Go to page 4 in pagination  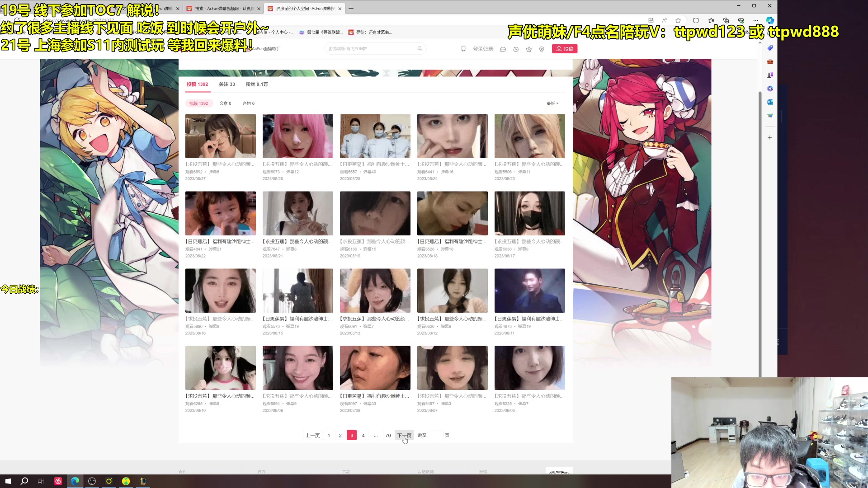pos(363,436)
